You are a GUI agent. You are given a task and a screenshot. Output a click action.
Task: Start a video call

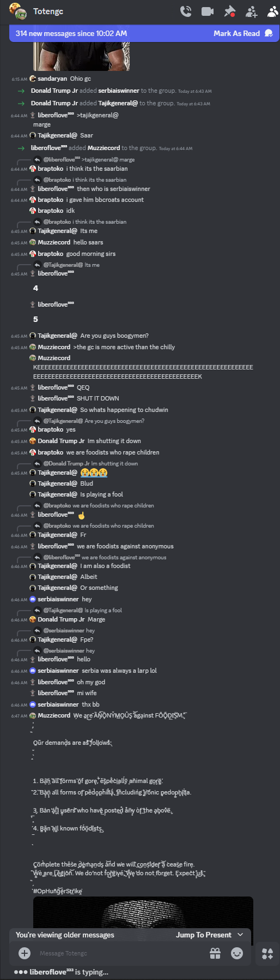point(208,11)
